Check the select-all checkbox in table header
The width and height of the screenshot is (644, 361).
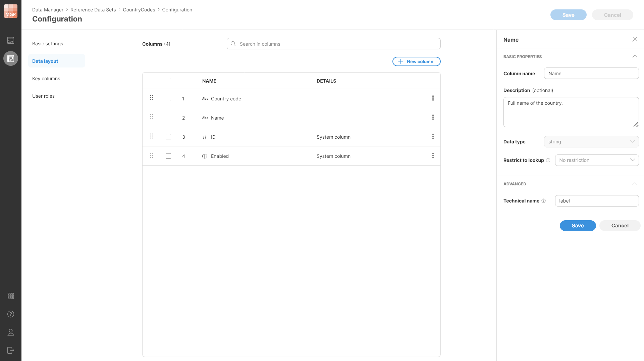(168, 81)
